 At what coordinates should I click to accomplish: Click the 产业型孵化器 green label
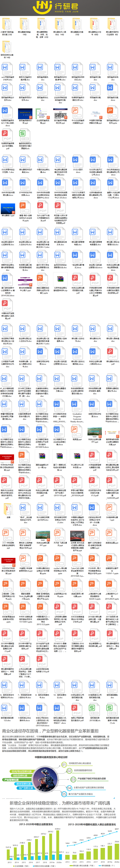point(11,779)
